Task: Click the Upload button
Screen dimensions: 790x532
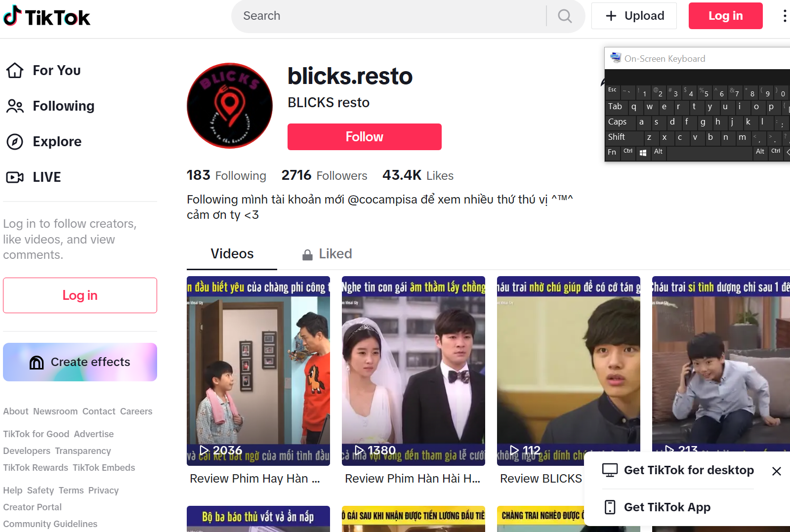Action: click(x=634, y=16)
